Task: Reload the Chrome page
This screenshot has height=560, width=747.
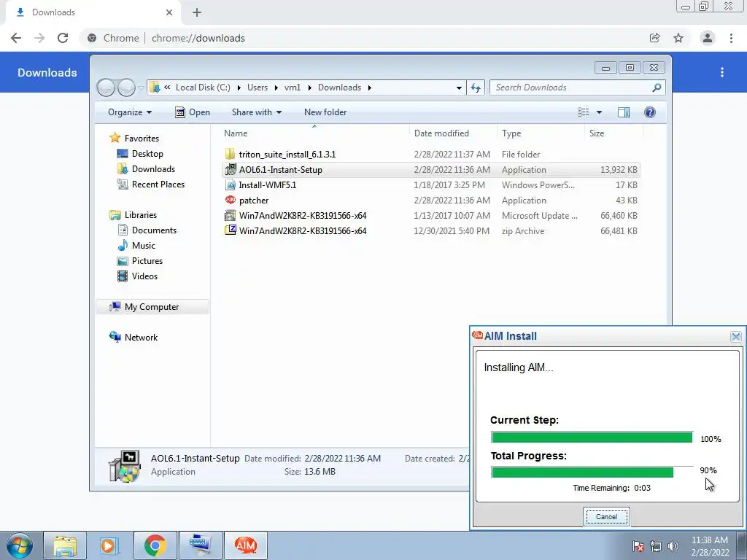Action: 63,38
